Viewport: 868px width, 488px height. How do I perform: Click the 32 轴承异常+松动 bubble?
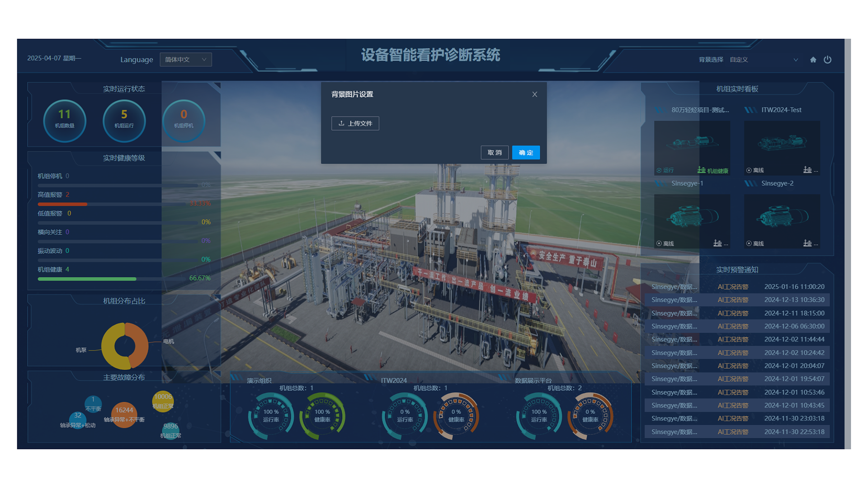[78, 419]
